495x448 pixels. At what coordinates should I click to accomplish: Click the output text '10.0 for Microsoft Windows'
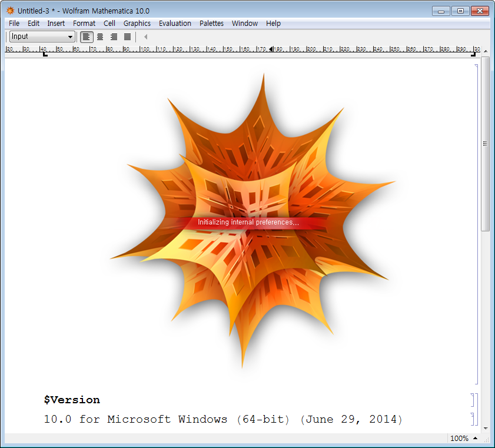(x=135, y=419)
